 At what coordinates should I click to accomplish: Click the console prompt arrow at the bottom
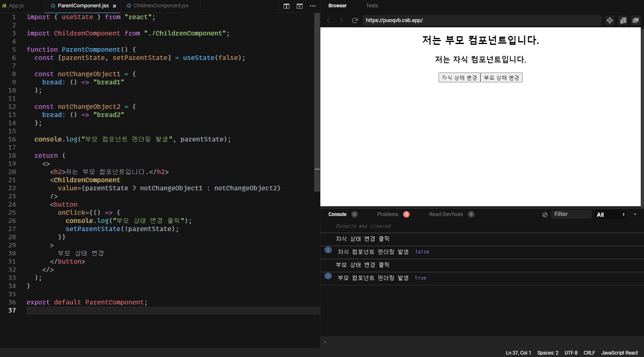(325, 342)
